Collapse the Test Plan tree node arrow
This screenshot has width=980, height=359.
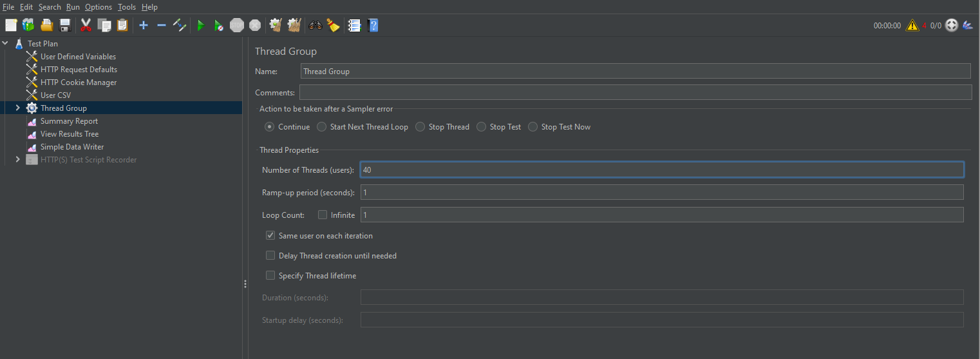click(x=5, y=44)
